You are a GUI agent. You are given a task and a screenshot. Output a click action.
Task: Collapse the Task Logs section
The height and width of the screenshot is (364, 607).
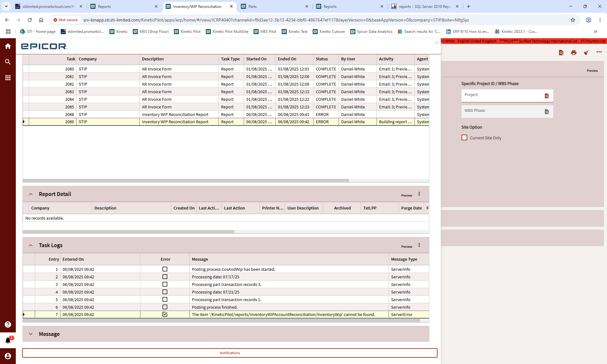click(31, 245)
